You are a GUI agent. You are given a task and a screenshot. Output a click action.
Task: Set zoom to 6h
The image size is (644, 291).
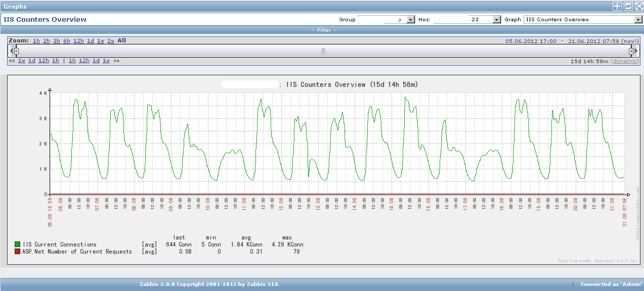click(67, 41)
